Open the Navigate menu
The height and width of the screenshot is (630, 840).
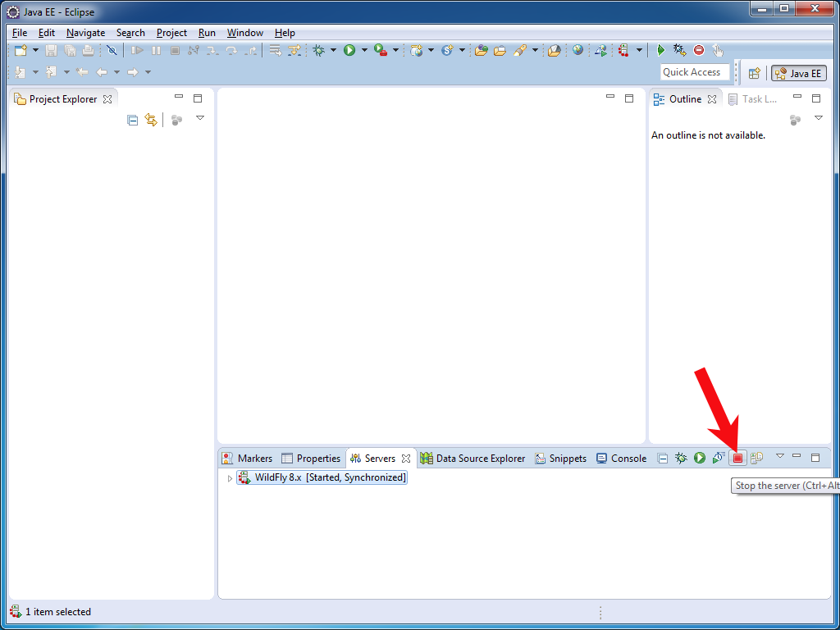coord(85,33)
